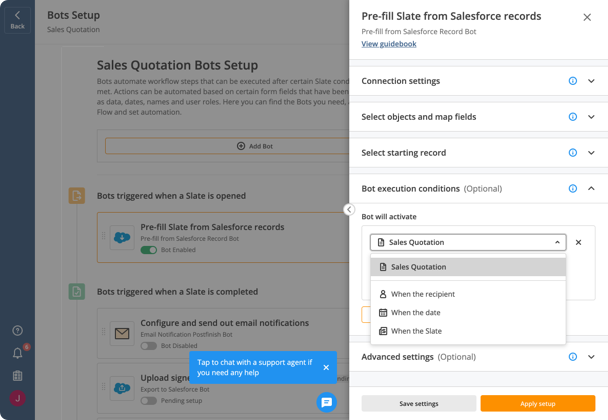Click the Slate completed trigger icon
The height and width of the screenshot is (420, 608).
coord(77,291)
